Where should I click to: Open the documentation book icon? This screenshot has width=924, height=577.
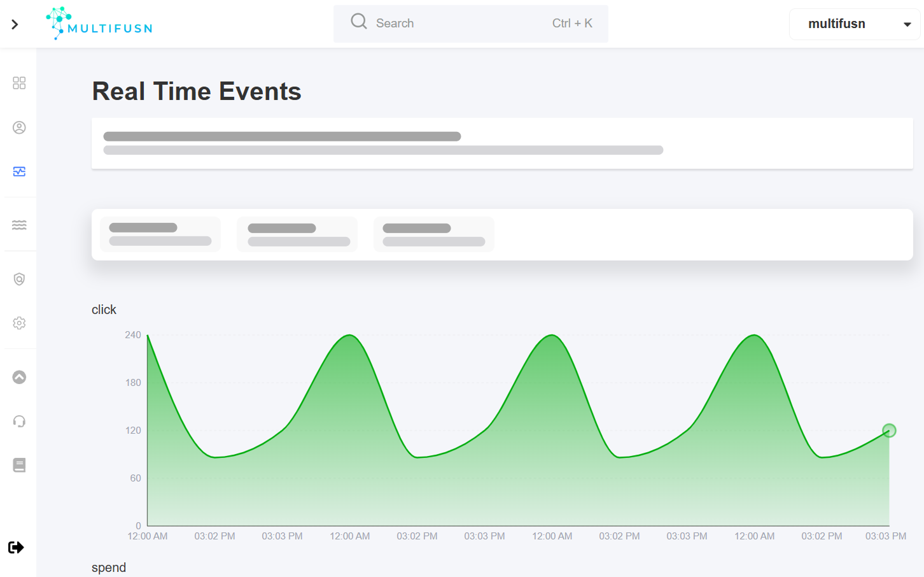coord(19,465)
